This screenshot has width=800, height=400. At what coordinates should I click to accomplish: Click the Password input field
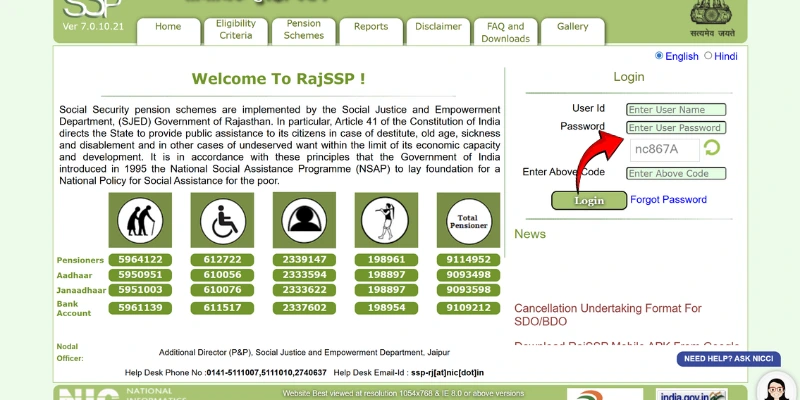point(676,128)
